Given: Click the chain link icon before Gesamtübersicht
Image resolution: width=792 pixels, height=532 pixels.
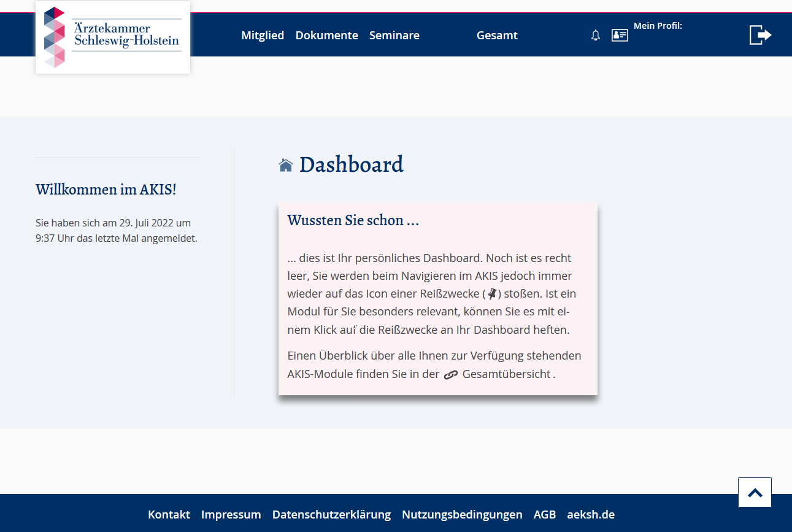Looking at the screenshot, I should (451, 374).
